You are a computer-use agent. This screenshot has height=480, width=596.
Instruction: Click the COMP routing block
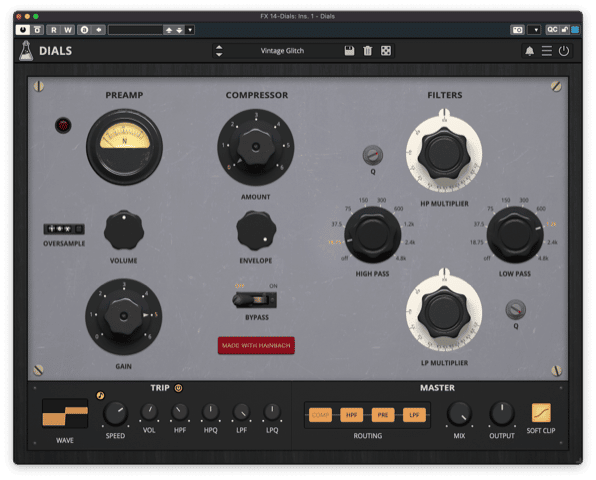coord(320,415)
